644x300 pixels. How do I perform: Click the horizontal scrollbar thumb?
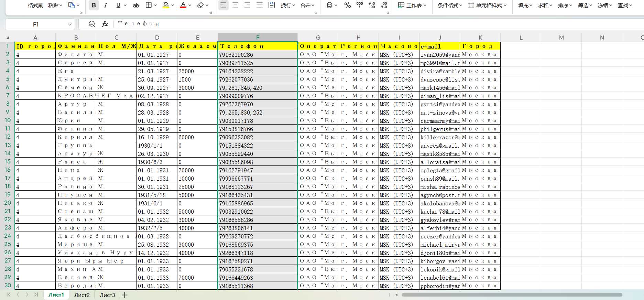pyautogui.click(x=512, y=295)
